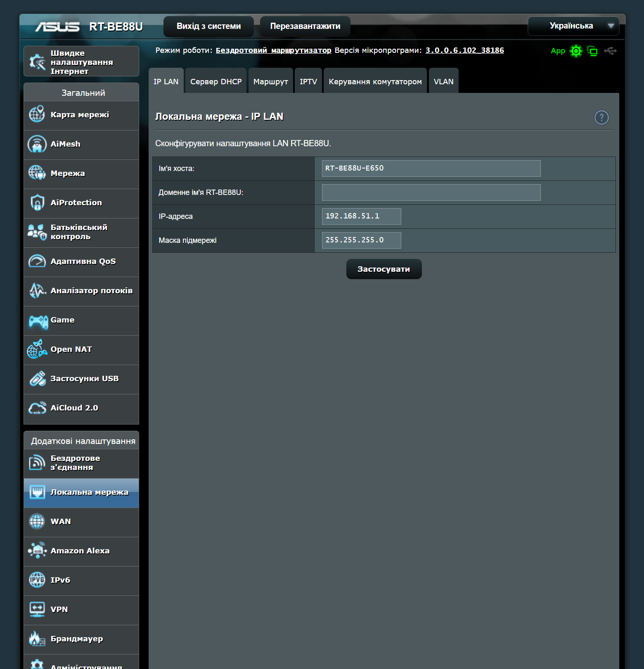Switch to the Сервер DHCP tab

pos(216,81)
